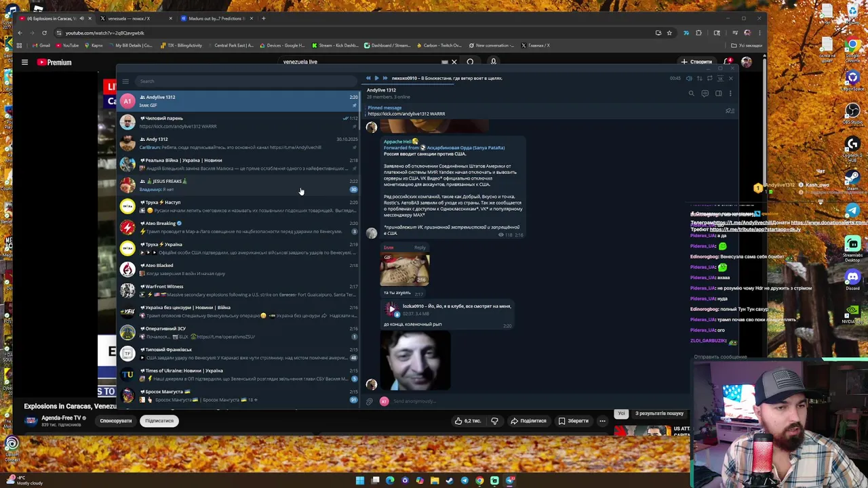The width and height of the screenshot is (868, 488).
Task: Bookmark this page with the star icon
Action: (x=669, y=33)
